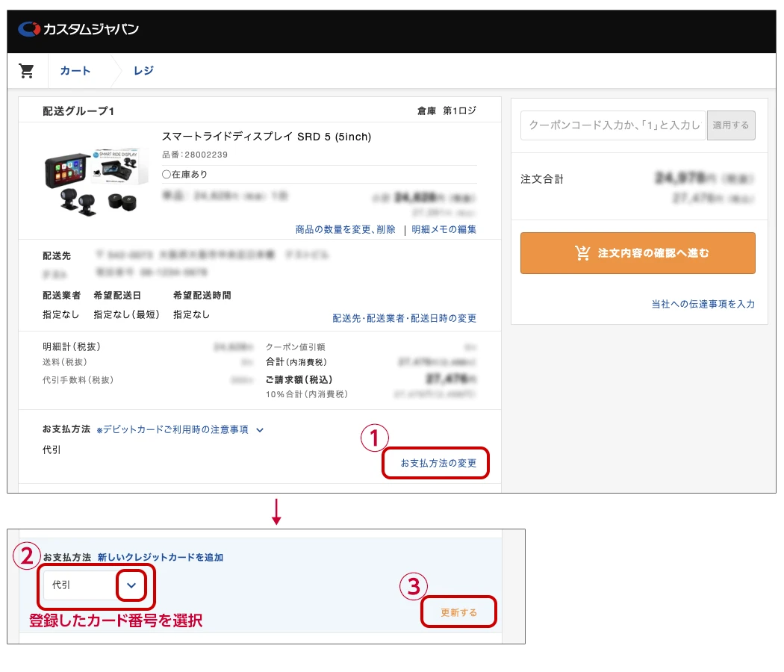Click the shopping cart icon in breadcrumb
The image size is (784, 672).
27,71
